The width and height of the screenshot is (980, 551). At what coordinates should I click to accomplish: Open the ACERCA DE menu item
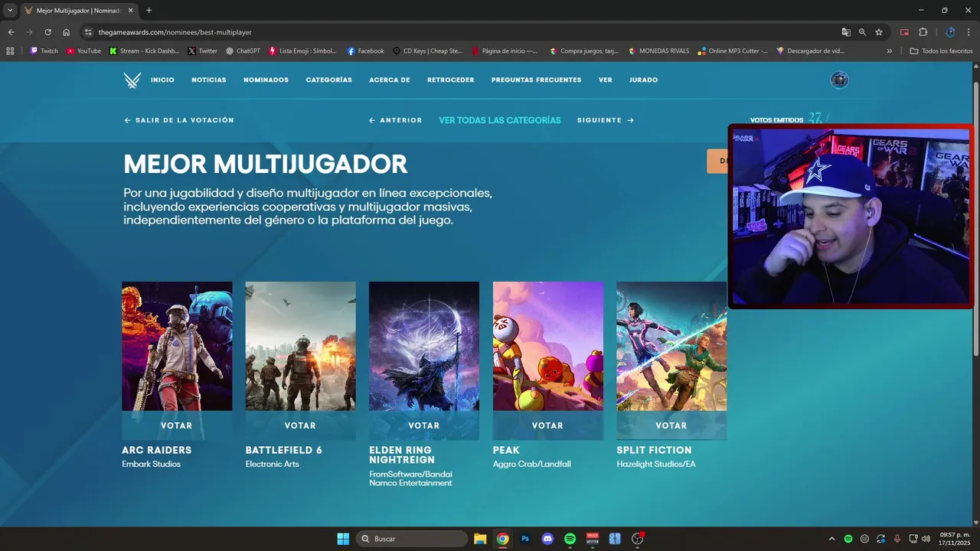point(390,80)
